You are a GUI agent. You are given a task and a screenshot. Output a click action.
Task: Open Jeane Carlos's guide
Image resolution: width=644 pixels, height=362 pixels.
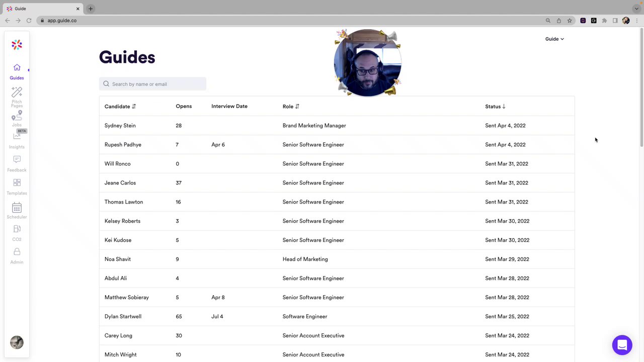click(x=337, y=183)
